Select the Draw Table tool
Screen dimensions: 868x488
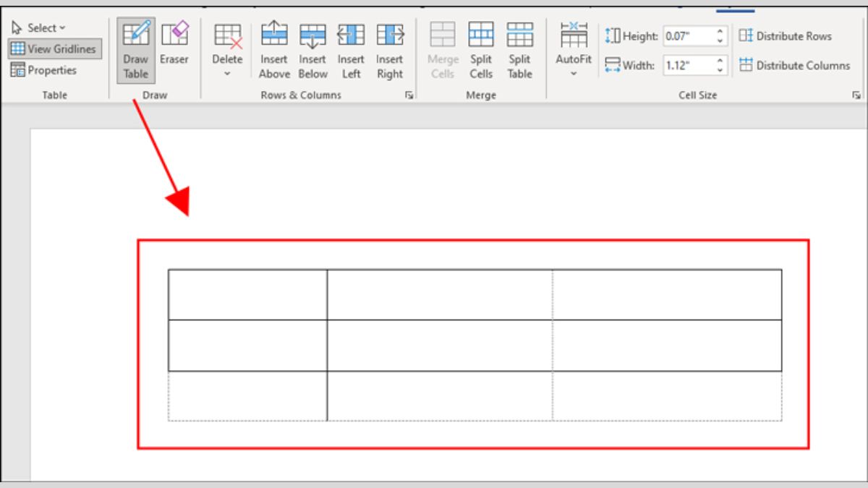point(135,50)
